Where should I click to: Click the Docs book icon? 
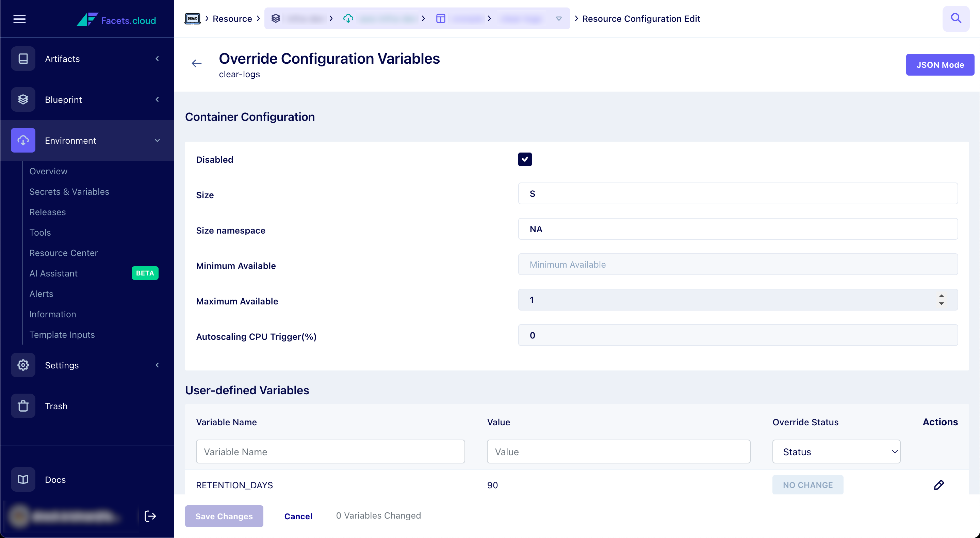tap(23, 479)
